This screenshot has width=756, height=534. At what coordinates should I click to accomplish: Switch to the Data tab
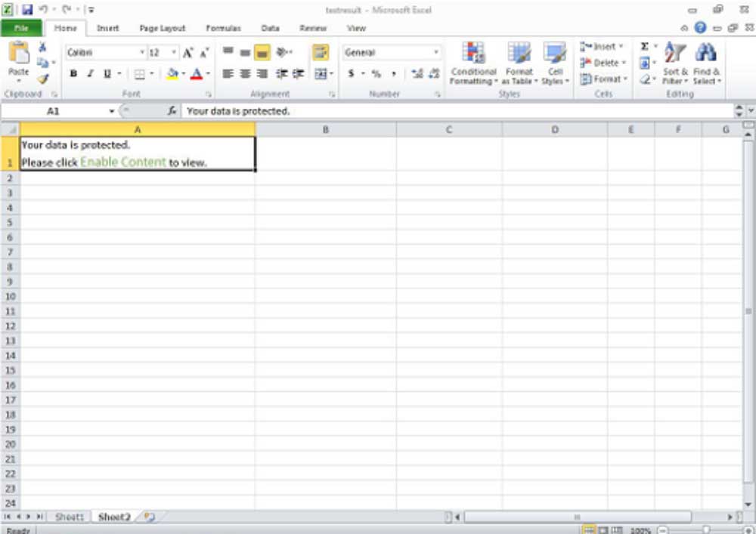270,29
